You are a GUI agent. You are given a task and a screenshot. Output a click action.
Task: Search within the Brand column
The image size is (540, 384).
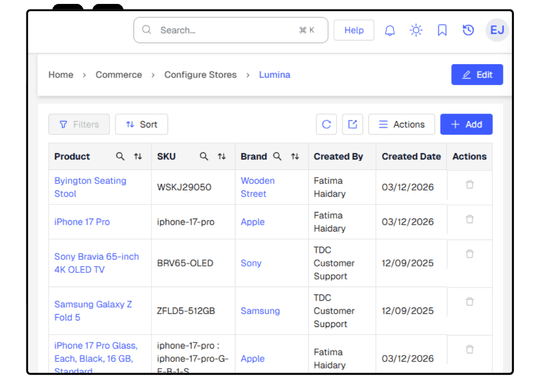click(277, 156)
